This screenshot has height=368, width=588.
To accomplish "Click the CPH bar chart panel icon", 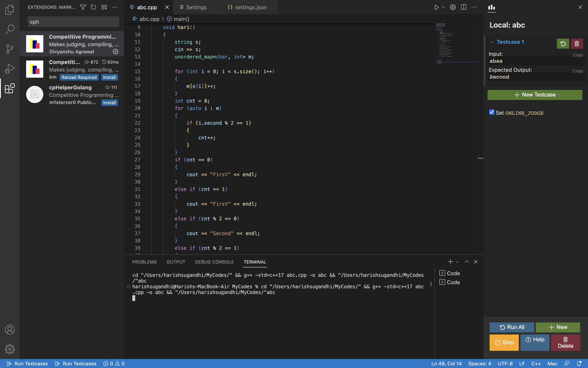I will tap(492, 7).
